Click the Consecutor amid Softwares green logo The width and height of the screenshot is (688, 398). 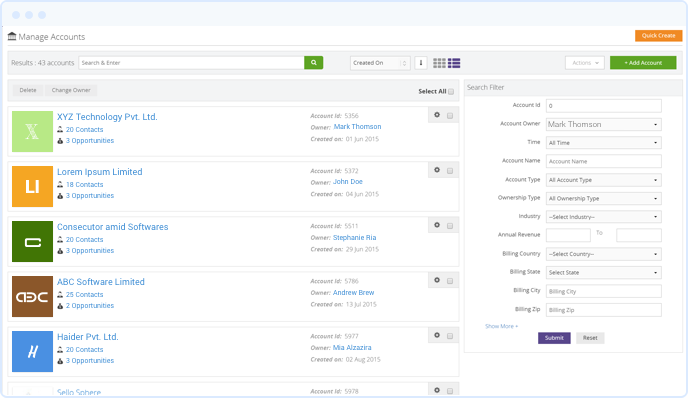(32, 241)
